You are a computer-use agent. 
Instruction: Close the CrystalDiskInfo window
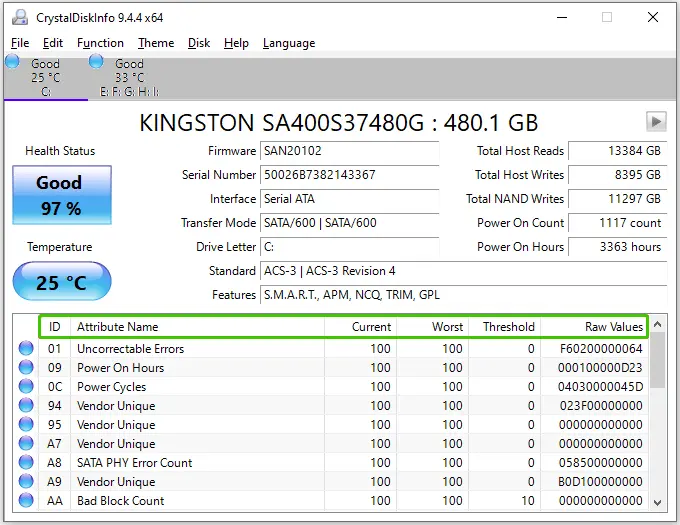653,17
